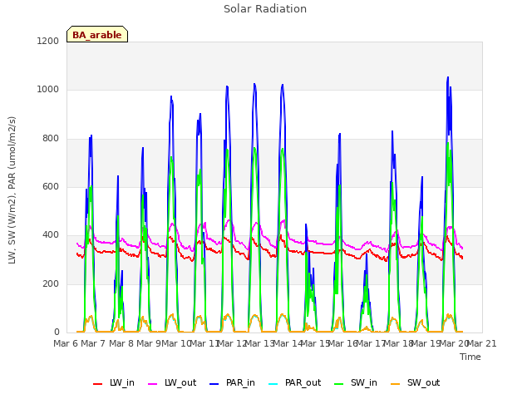This screenshot has height=399, width=532.
Task: Click the 1200 y-axis tick label
Action: (x=48, y=41)
